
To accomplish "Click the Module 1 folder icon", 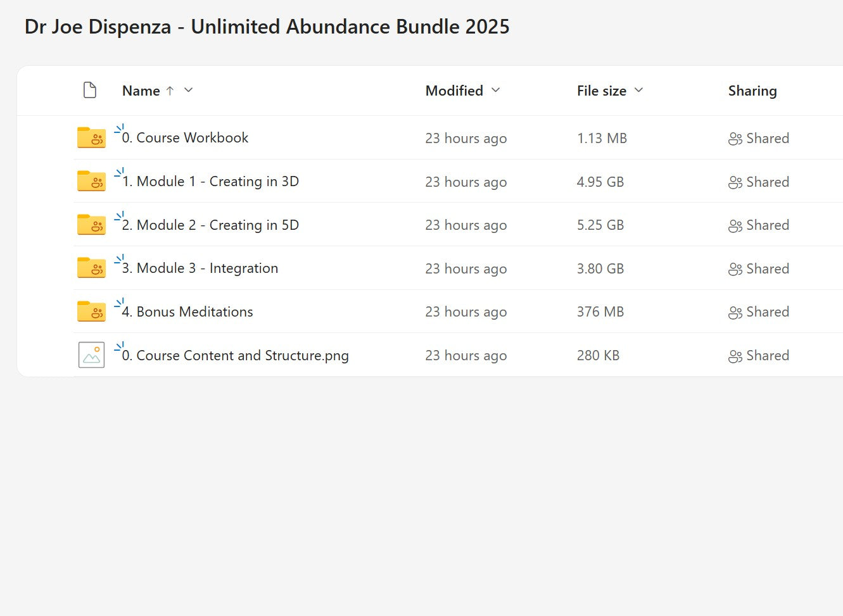I will coord(91,181).
